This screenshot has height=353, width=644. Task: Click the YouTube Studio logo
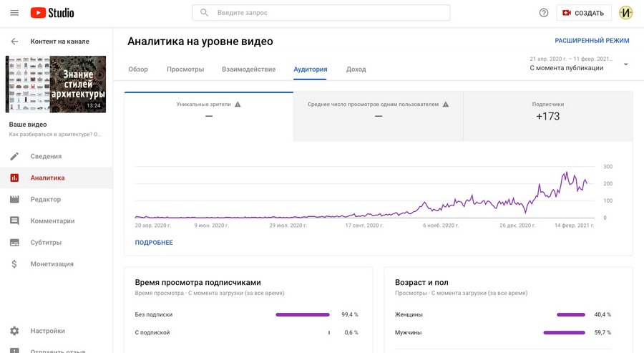click(x=52, y=13)
